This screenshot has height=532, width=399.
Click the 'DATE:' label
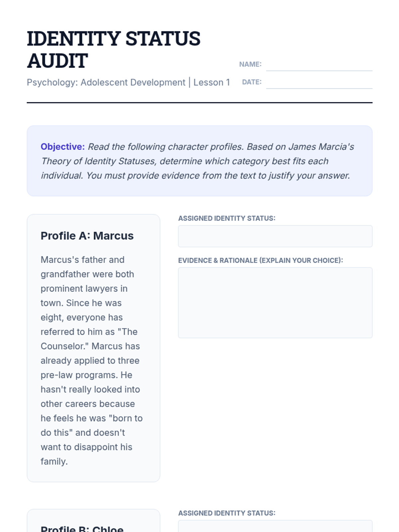click(x=251, y=82)
